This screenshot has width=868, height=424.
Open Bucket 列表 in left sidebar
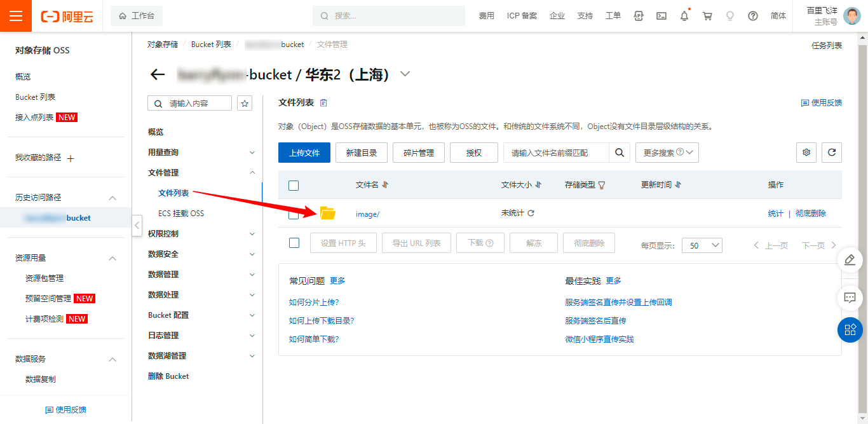coord(36,97)
